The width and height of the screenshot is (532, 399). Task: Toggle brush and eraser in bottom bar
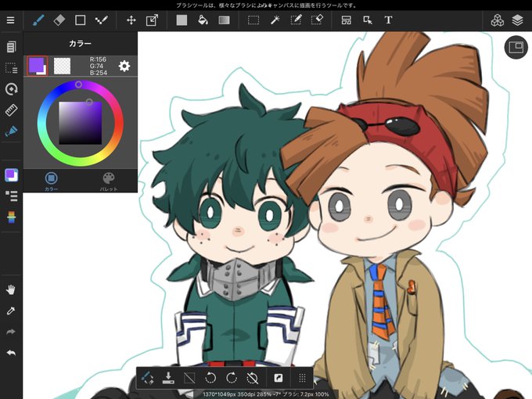point(147,378)
